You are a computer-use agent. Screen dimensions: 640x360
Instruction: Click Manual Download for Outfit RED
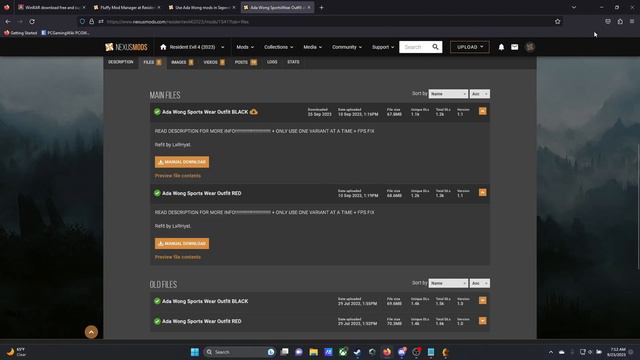pyautogui.click(x=182, y=244)
